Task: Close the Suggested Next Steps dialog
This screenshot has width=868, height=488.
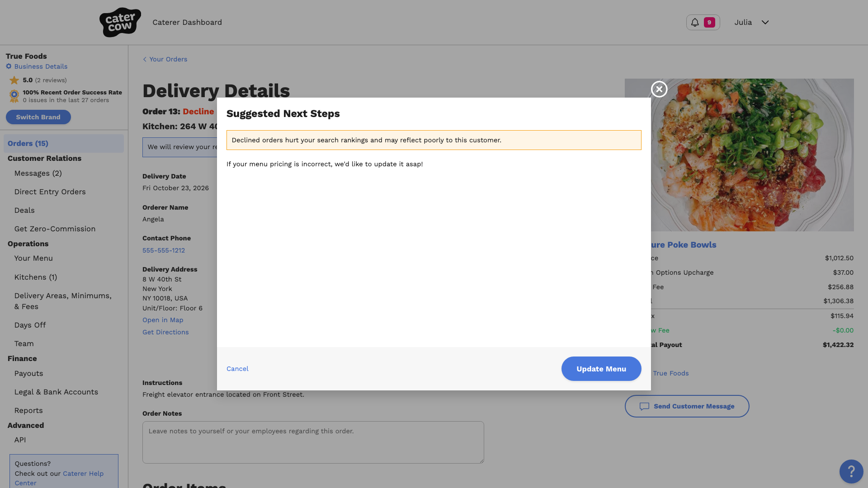Action: (x=659, y=89)
